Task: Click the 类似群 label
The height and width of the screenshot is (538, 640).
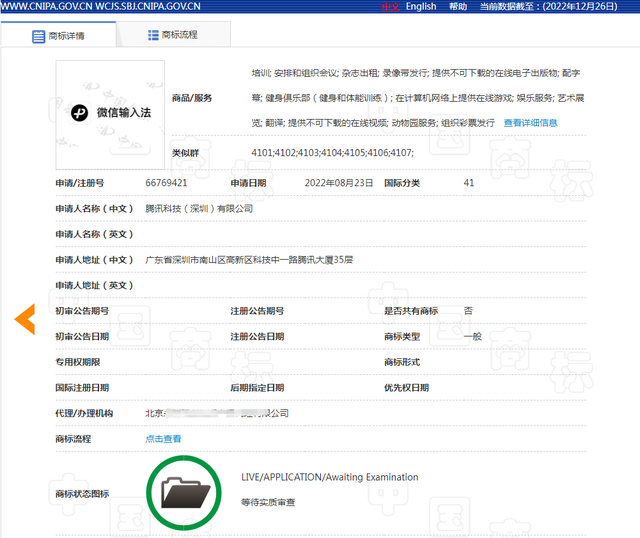Action: click(185, 153)
